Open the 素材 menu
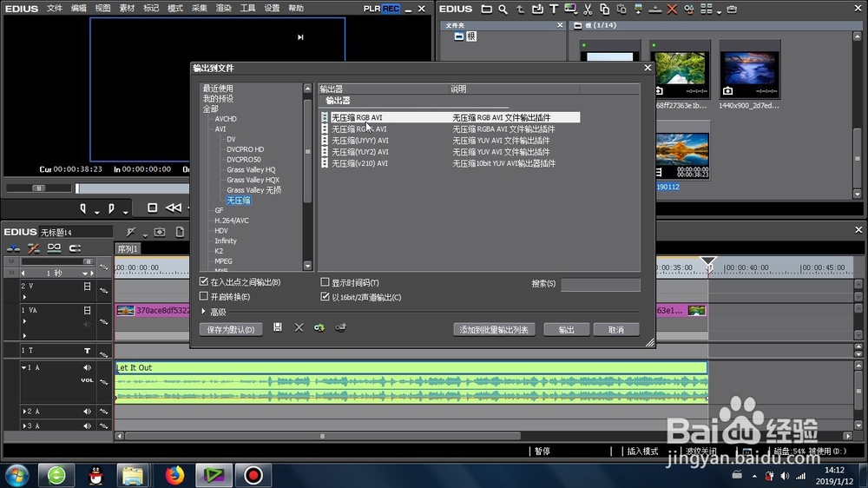This screenshot has width=868, height=488. tap(127, 9)
